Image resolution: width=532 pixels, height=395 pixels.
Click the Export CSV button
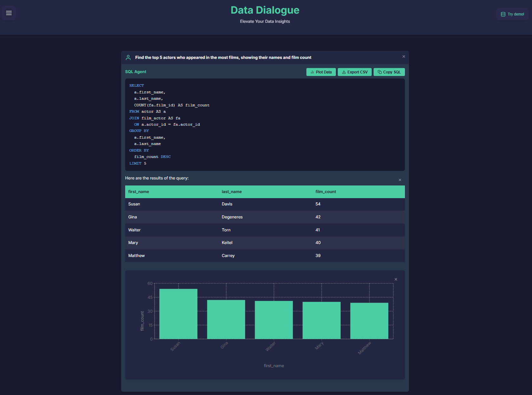click(x=355, y=72)
